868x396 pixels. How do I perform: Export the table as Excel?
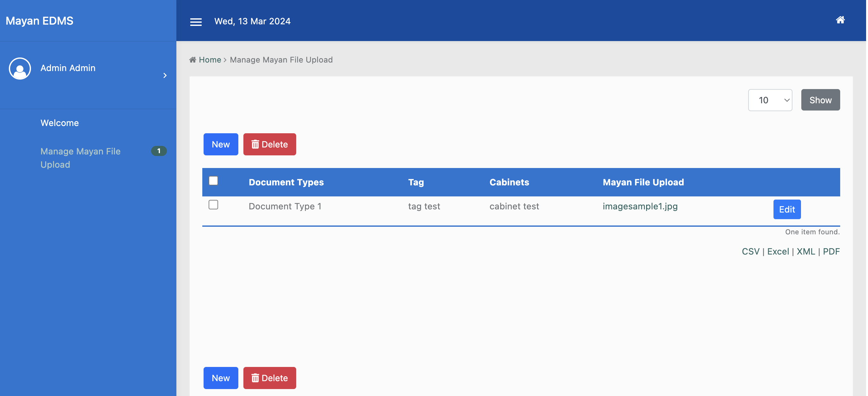(x=778, y=252)
